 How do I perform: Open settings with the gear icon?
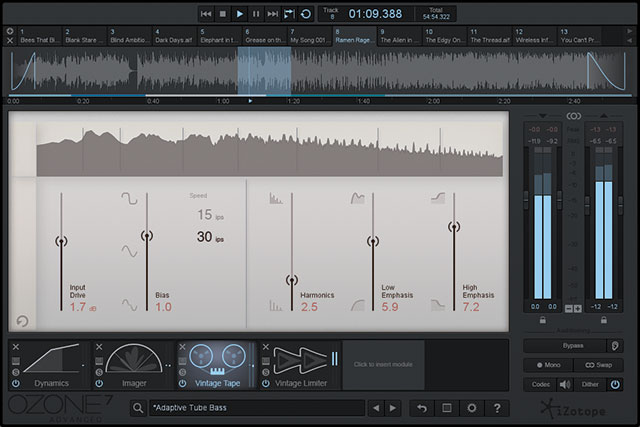(471, 408)
